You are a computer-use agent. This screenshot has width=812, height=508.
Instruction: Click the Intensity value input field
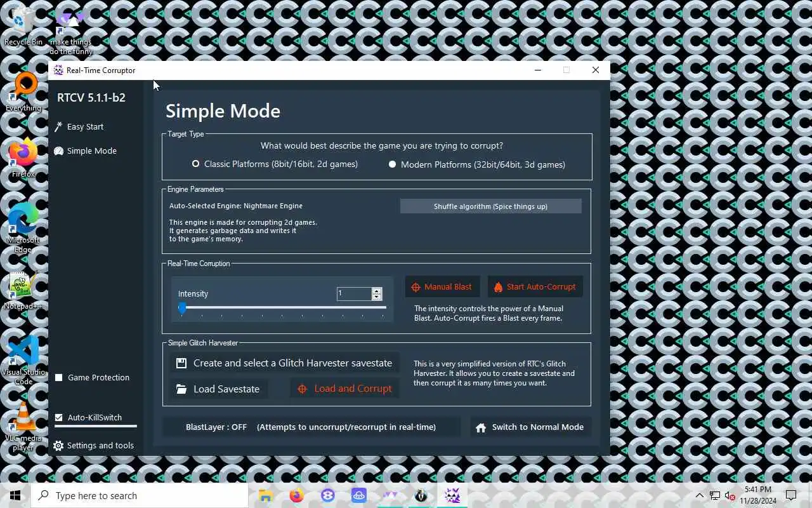(x=354, y=293)
